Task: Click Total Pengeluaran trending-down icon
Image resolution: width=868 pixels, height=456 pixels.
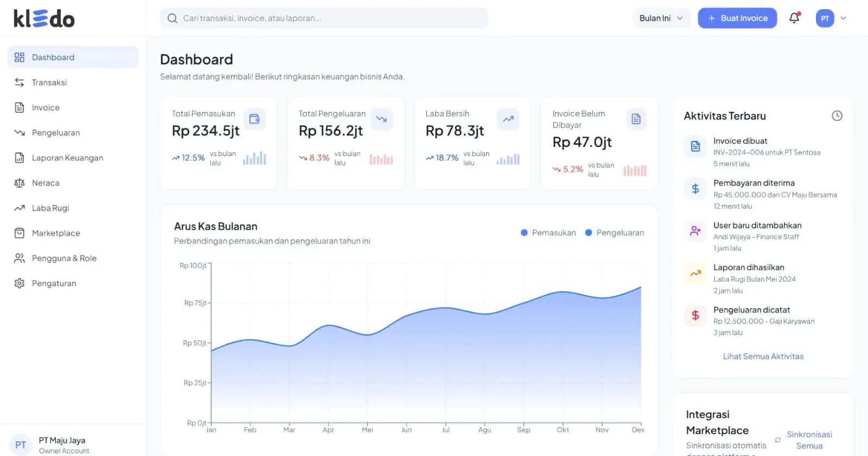Action: click(381, 119)
